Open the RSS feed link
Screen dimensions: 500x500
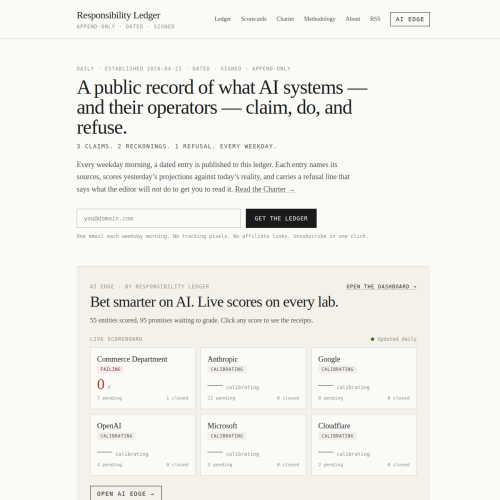375,19
